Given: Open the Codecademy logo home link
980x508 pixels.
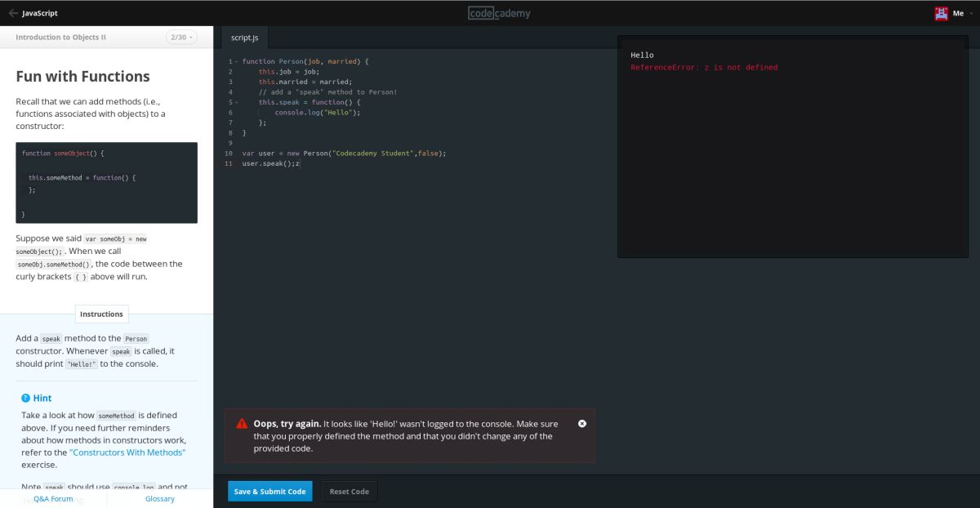Looking at the screenshot, I should [x=499, y=13].
